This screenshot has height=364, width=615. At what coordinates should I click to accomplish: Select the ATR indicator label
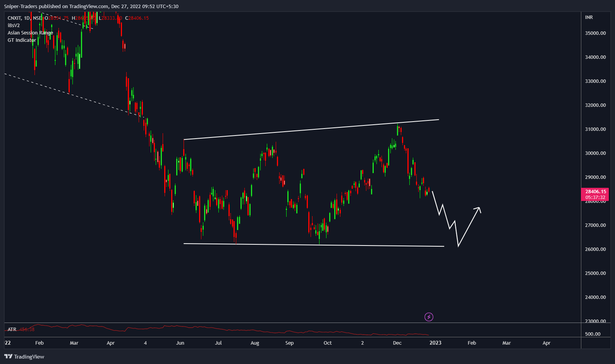click(x=12, y=330)
